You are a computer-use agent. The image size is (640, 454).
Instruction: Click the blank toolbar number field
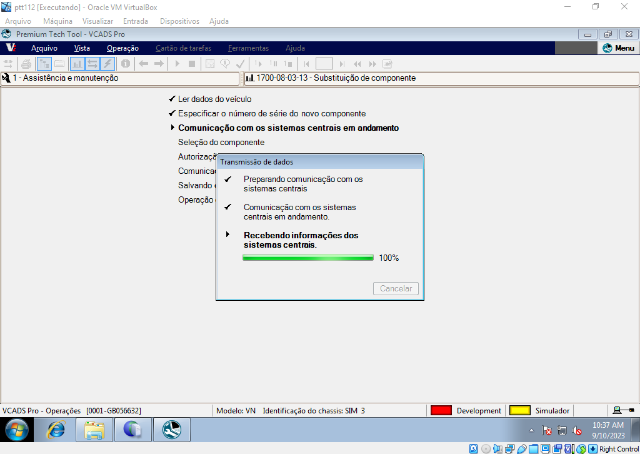tap(324, 64)
